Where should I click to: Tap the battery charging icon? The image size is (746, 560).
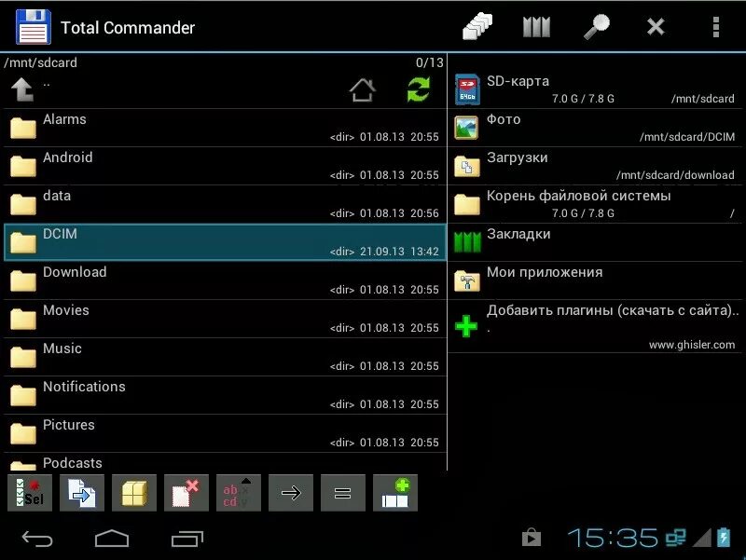724,538
